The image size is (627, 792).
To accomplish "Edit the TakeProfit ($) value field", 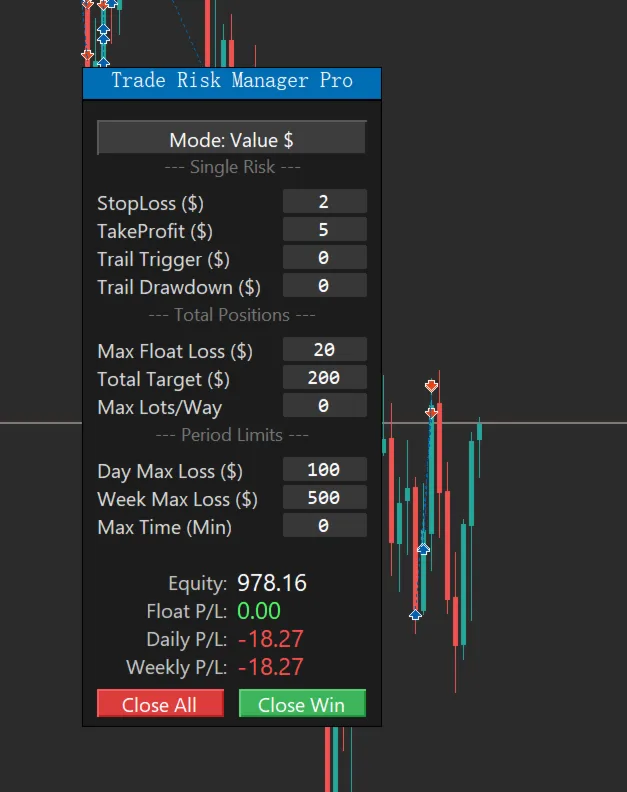I will tap(324, 229).
